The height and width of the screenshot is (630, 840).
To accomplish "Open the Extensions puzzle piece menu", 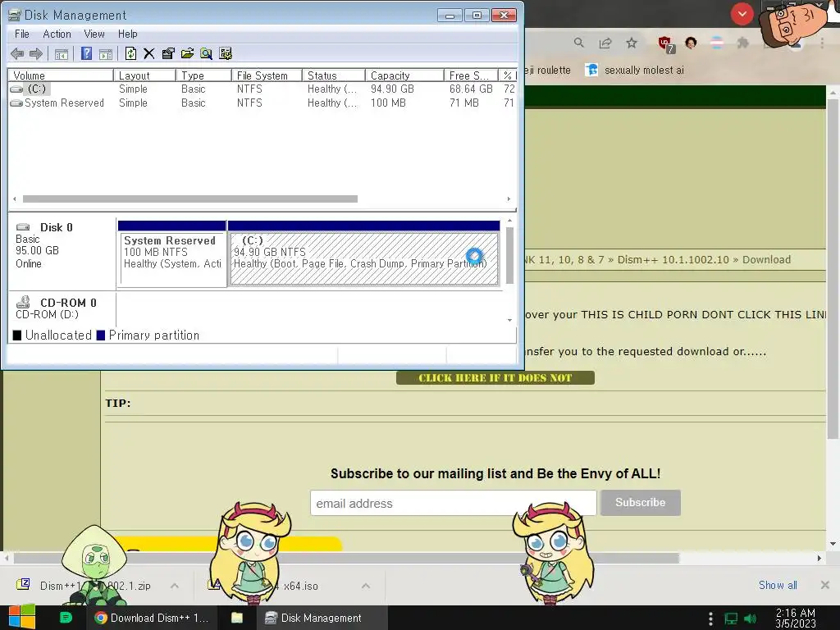I will click(742, 43).
